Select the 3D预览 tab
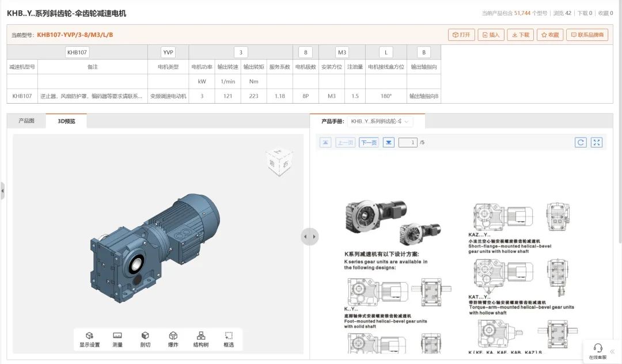The width and height of the screenshot is (622, 364). pyautogui.click(x=66, y=122)
